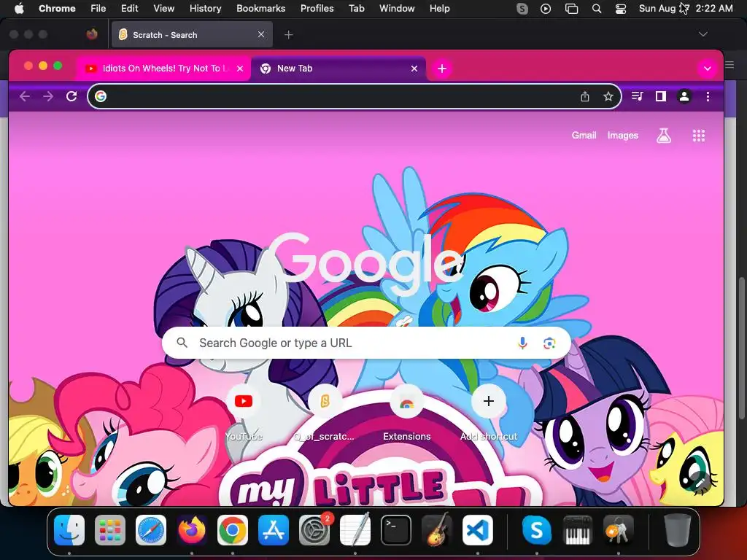Click the Skype status icon in menu bar
Screen dimensions: 747x560
(x=522, y=9)
